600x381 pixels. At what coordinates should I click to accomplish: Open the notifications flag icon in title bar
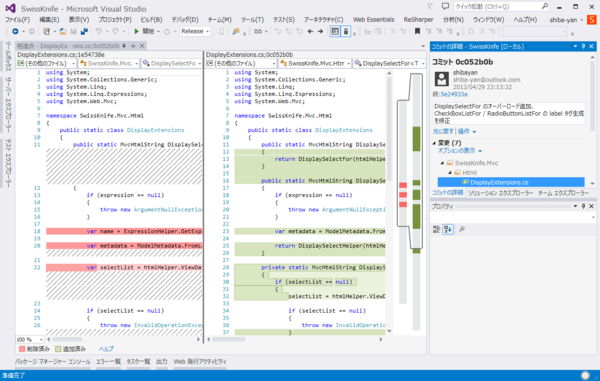[x=430, y=7]
